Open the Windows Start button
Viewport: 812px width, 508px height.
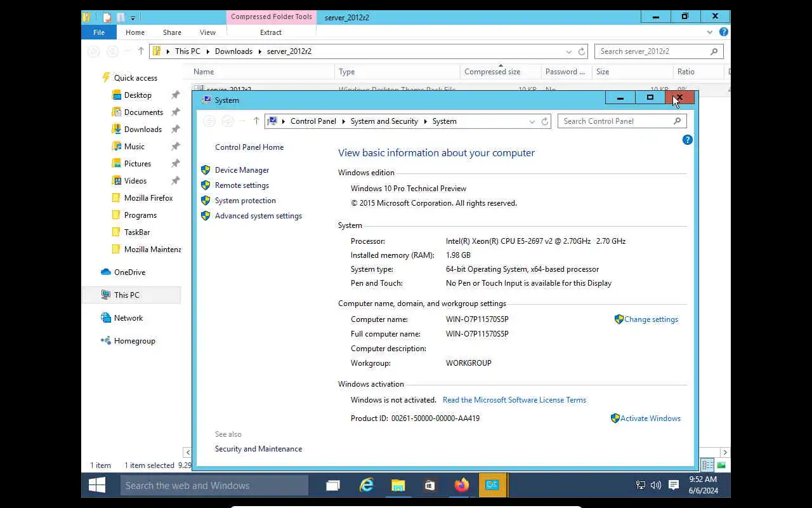(x=97, y=485)
